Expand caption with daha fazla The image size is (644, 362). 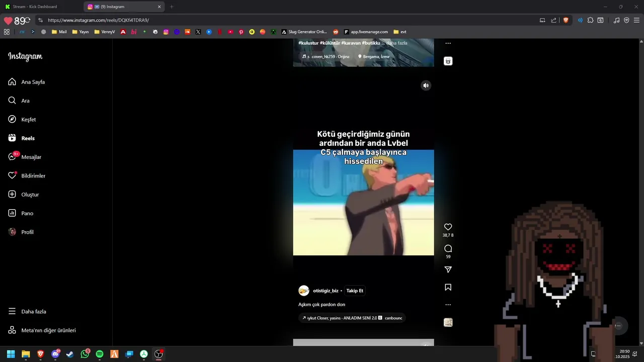[396, 43]
